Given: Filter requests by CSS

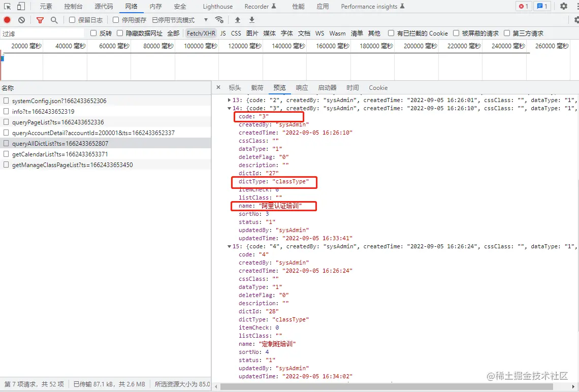Looking at the screenshot, I should pos(236,33).
